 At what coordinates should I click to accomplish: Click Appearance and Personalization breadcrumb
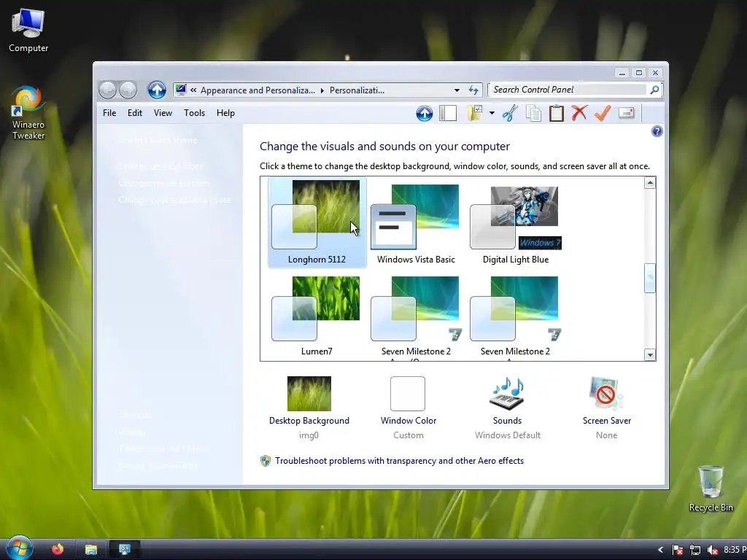coord(258,90)
